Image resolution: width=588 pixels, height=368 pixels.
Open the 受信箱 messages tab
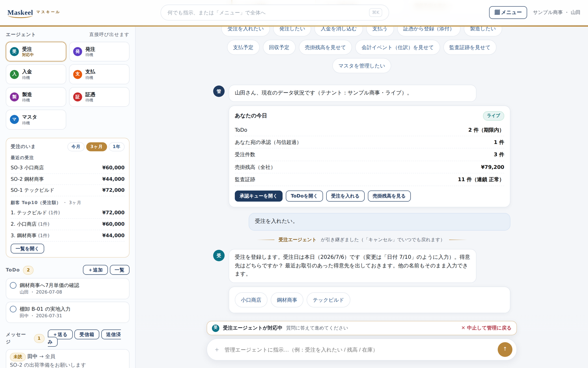(87, 334)
